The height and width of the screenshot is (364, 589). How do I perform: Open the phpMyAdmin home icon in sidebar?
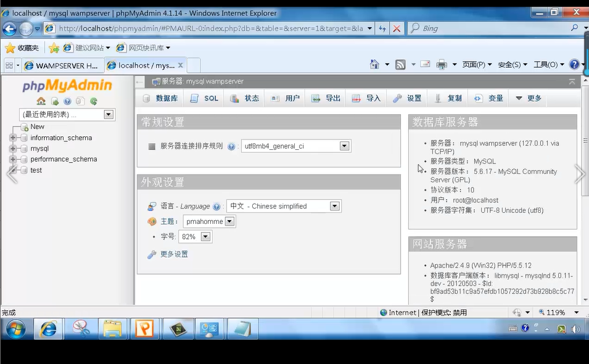41,101
